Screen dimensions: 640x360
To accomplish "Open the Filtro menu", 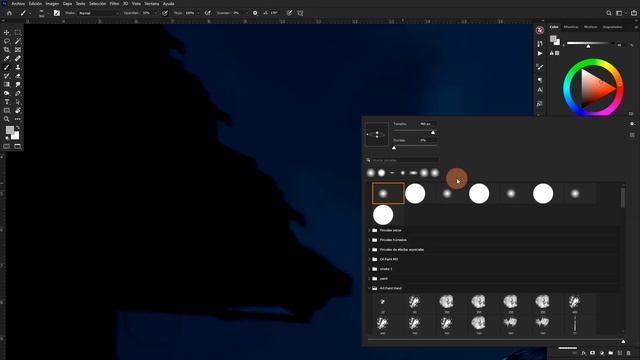I will (x=114, y=4).
